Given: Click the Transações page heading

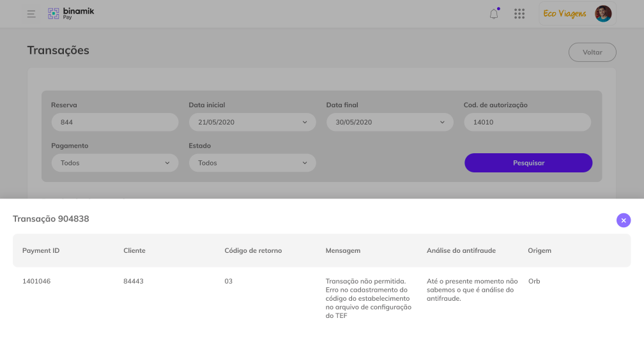Looking at the screenshot, I should point(58,50).
